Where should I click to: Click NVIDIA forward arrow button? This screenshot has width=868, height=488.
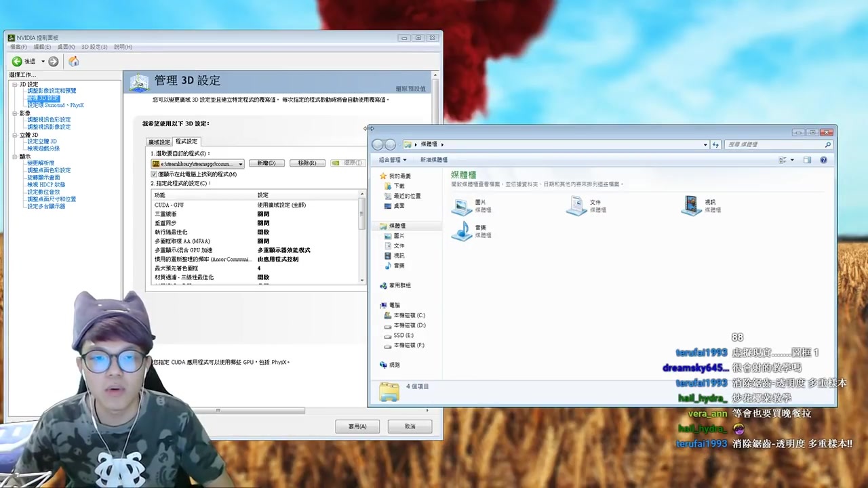(x=54, y=62)
